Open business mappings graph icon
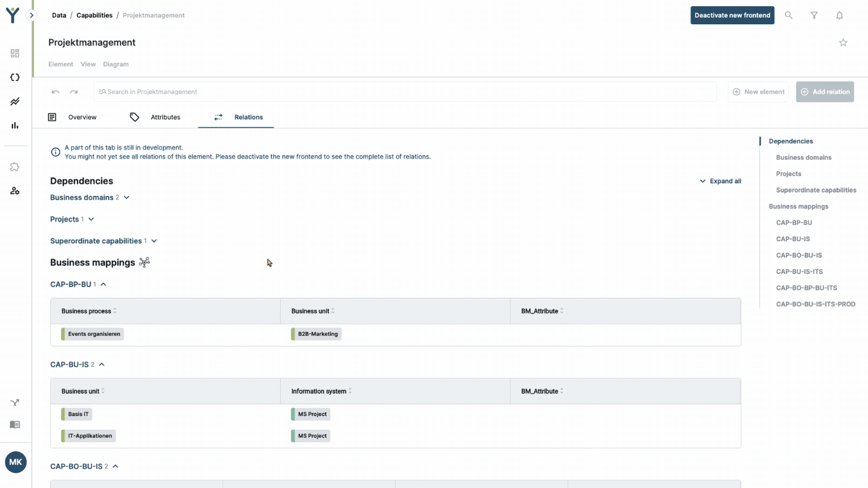 [145, 262]
